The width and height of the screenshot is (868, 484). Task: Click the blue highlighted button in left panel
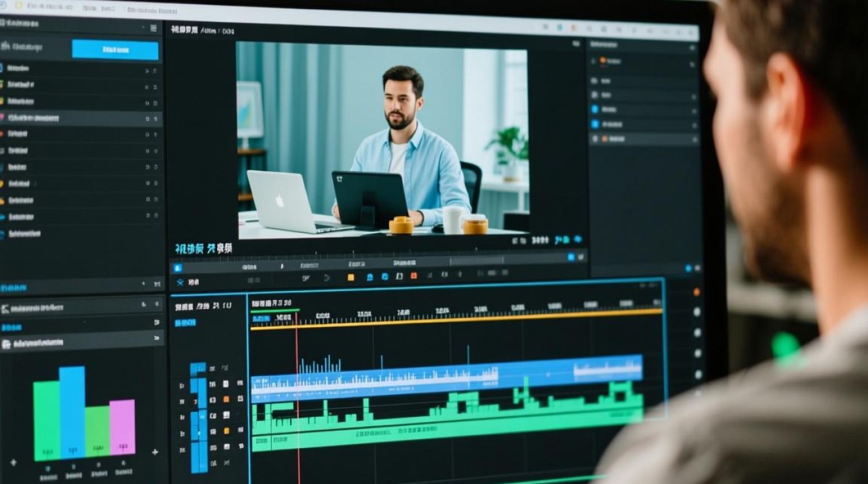click(x=115, y=50)
